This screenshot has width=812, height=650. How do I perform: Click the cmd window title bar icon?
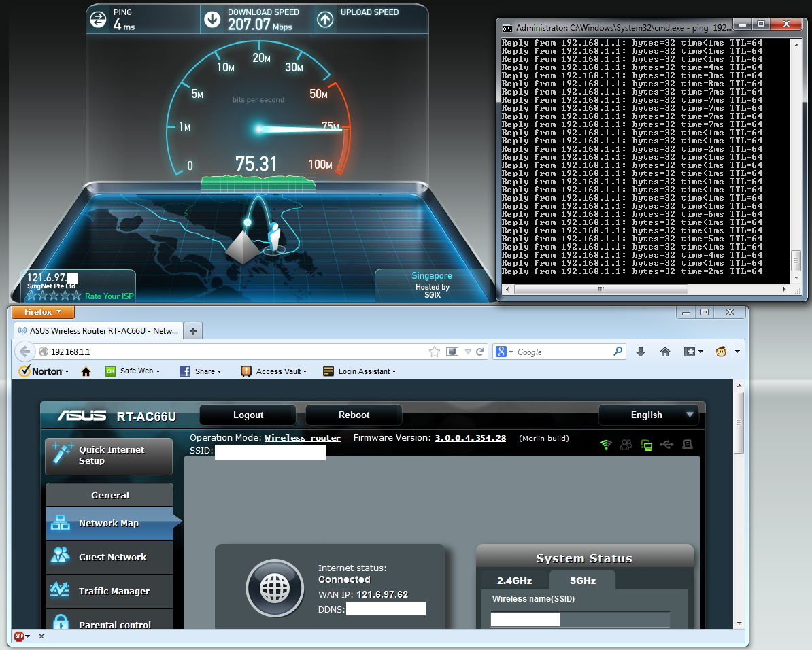[507, 28]
